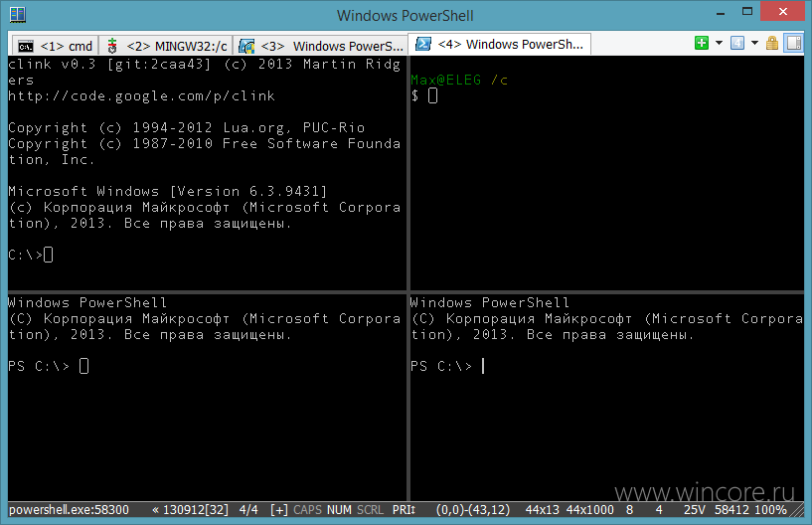Create a new console with green plus
This screenshot has width=812, height=525.
pyautogui.click(x=702, y=43)
